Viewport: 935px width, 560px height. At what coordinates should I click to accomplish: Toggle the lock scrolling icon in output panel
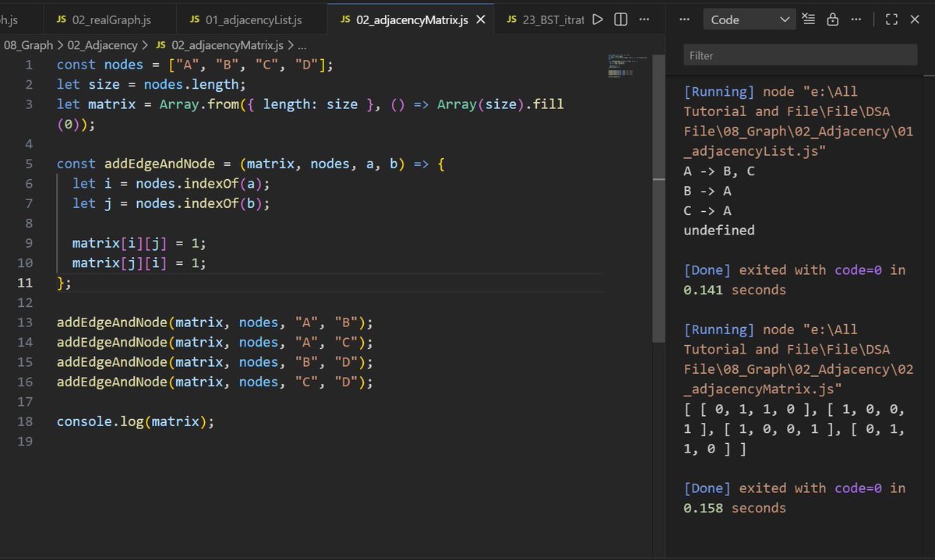click(x=834, y=18)
